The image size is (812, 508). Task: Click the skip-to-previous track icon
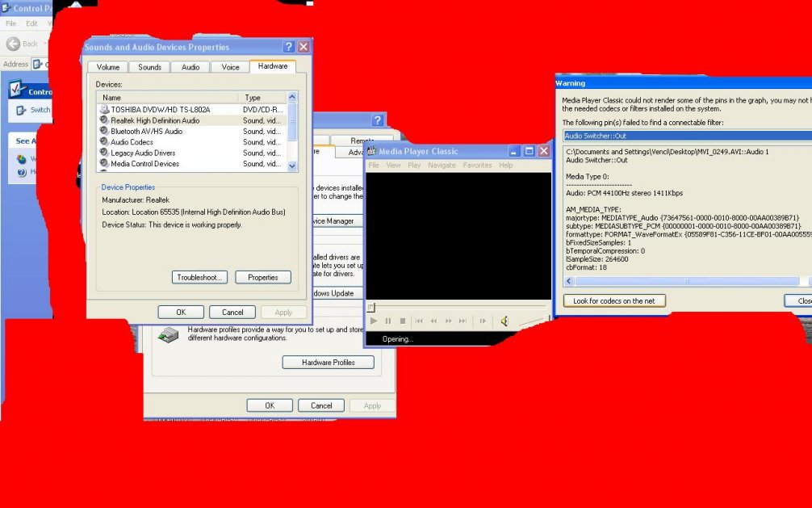coord(419,321)
